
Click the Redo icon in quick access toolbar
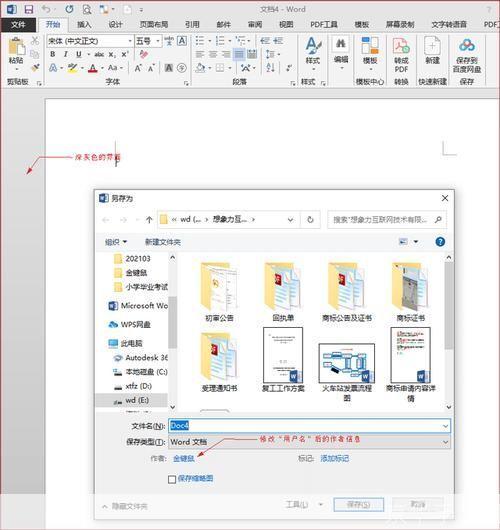point(69,9)
